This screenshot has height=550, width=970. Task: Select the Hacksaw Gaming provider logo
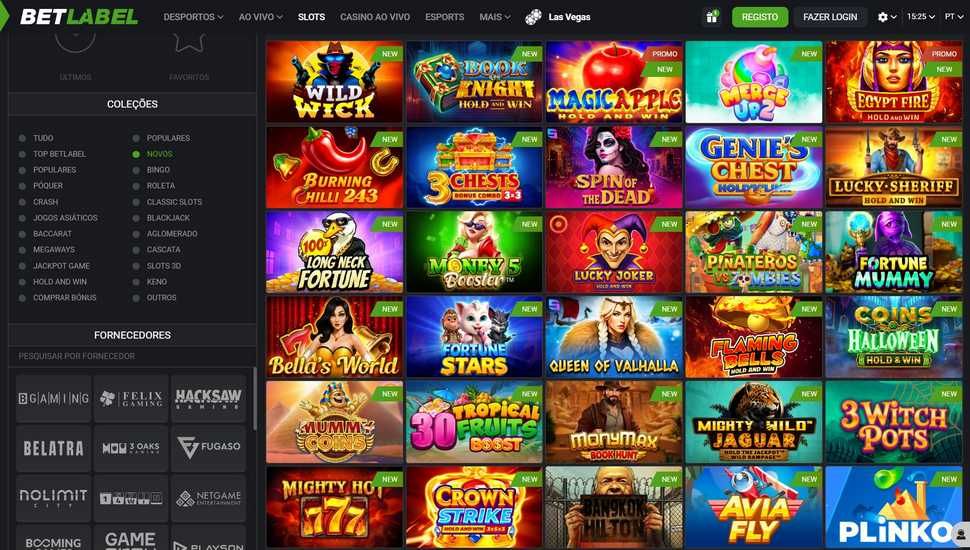click(x=208, y=398)
